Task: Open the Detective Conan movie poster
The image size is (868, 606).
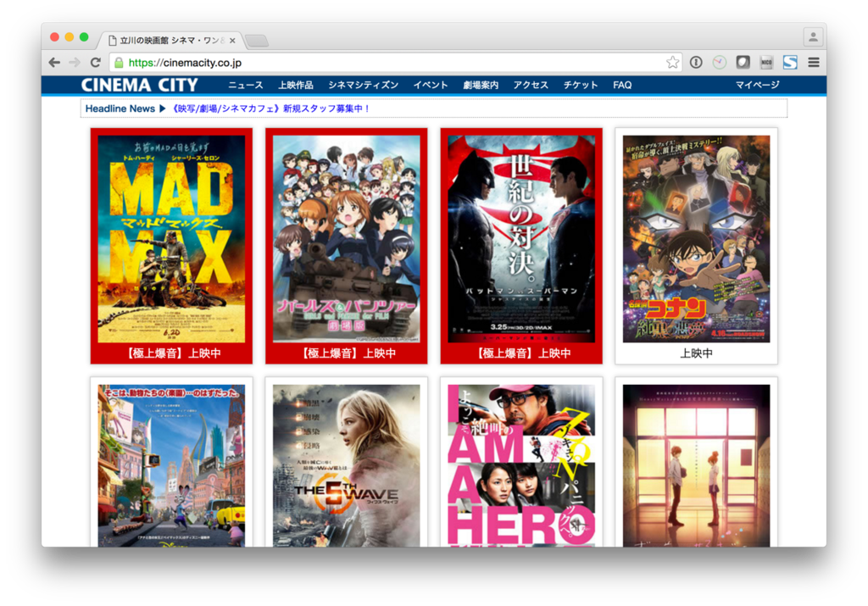Action: click(697, 239)
